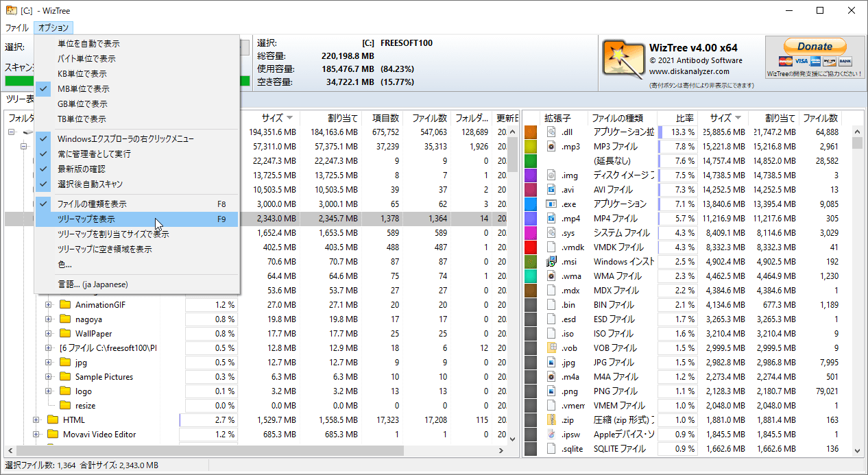The image size is (868, 475).
Task: Click the Sample Pictures folder icon
Action: coord(65,376)
